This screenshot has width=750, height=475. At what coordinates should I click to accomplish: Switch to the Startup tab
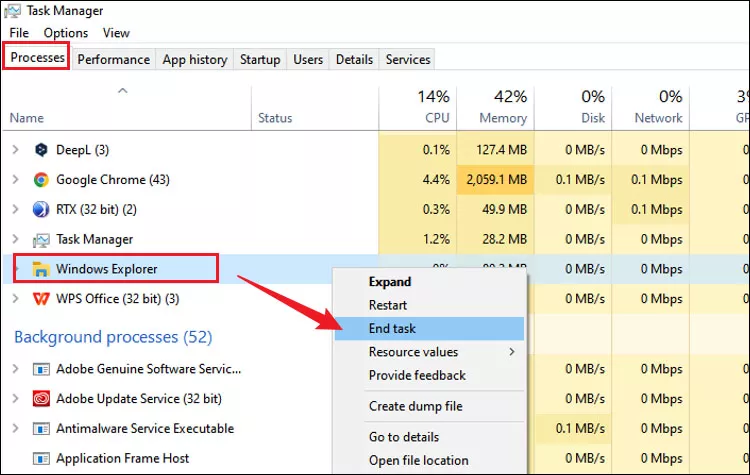tap(260, 59)
